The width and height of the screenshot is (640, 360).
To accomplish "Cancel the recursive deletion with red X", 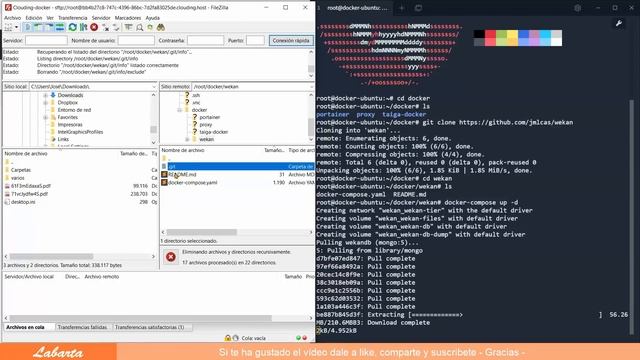I will [x=171, y=257].
